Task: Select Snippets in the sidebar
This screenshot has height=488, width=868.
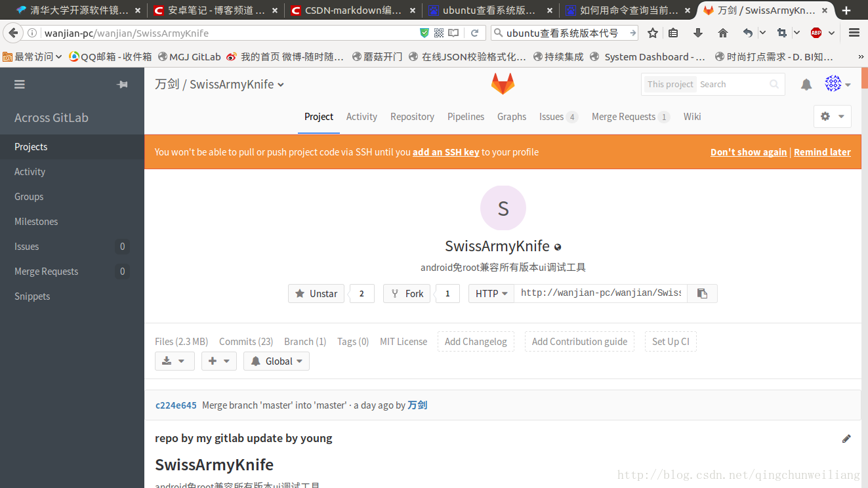Action: point(32,296)
